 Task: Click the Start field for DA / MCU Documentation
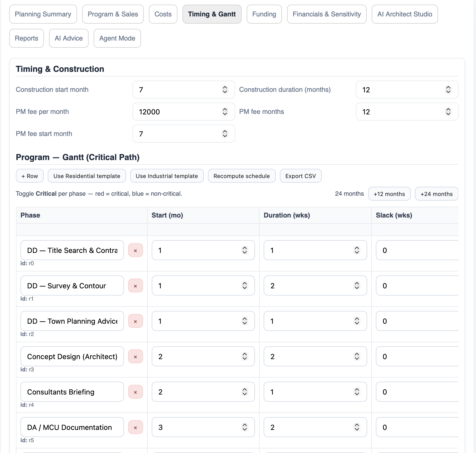pyautogui.click(x=203, y=427)
